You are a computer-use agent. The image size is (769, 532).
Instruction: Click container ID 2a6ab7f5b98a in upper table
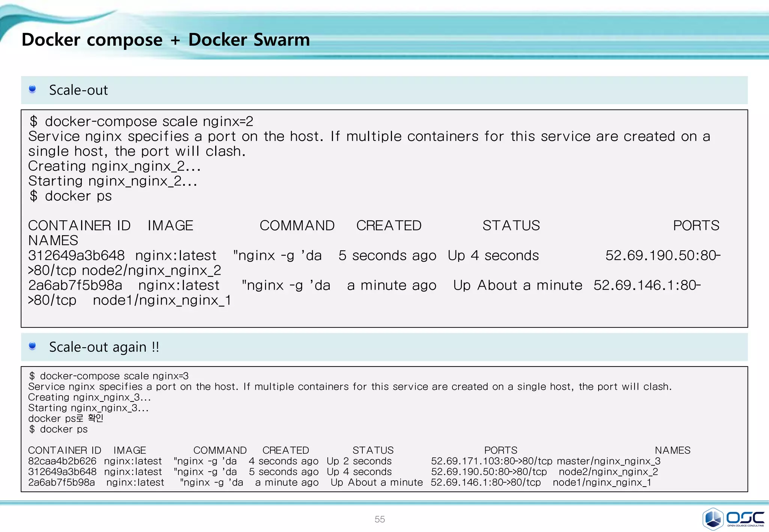75,286
